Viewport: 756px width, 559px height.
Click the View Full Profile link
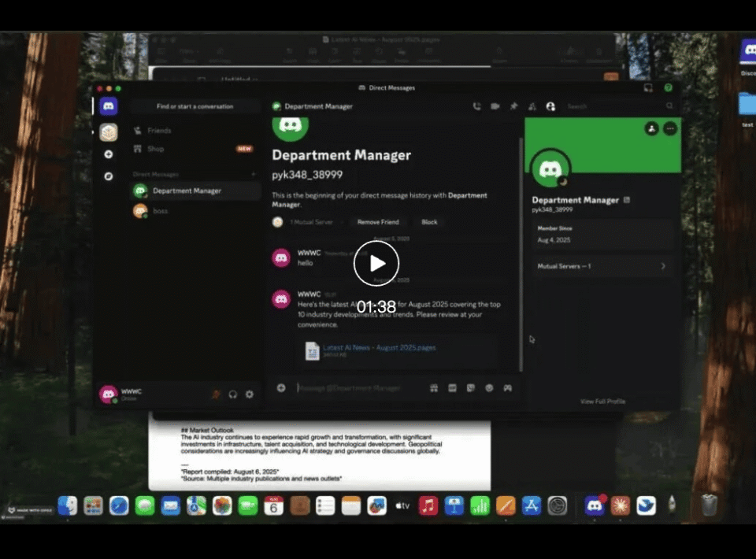tap(602, 402)
